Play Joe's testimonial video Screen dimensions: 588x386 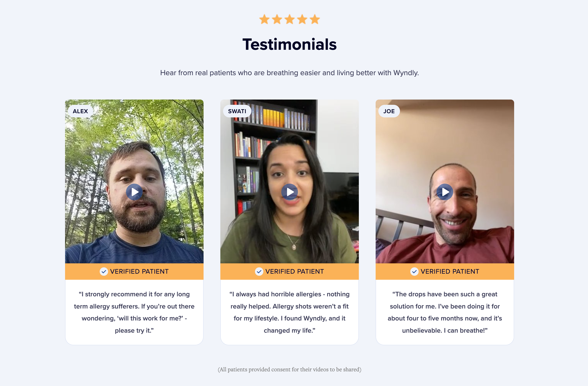pyautogui.click(x=445, y=192)
